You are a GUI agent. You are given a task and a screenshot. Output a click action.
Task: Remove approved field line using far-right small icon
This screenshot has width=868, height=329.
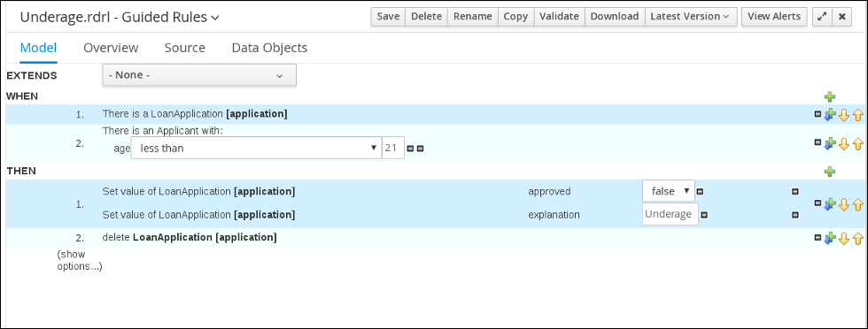[x=795, y=192]
